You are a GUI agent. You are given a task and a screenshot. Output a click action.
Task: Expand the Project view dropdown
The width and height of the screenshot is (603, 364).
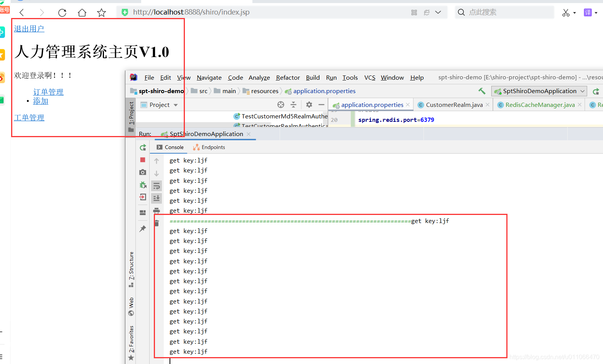click(176, 105)
